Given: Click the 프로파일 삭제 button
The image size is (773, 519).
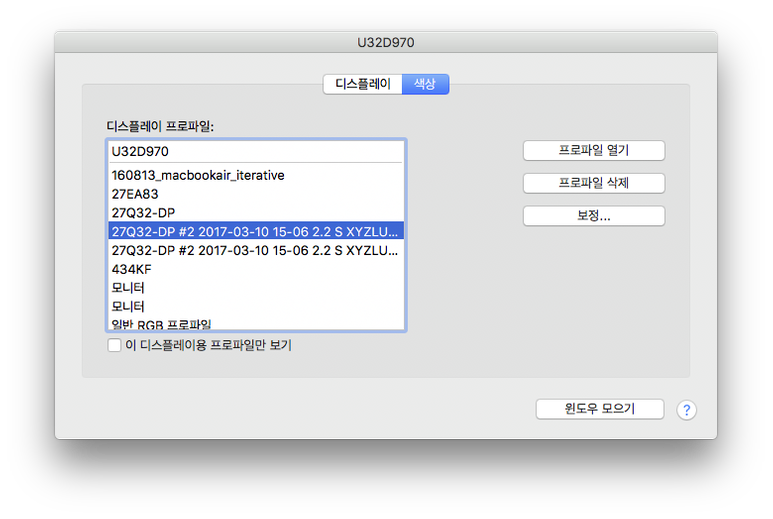Looking at the screenshot, I should 593,183.
